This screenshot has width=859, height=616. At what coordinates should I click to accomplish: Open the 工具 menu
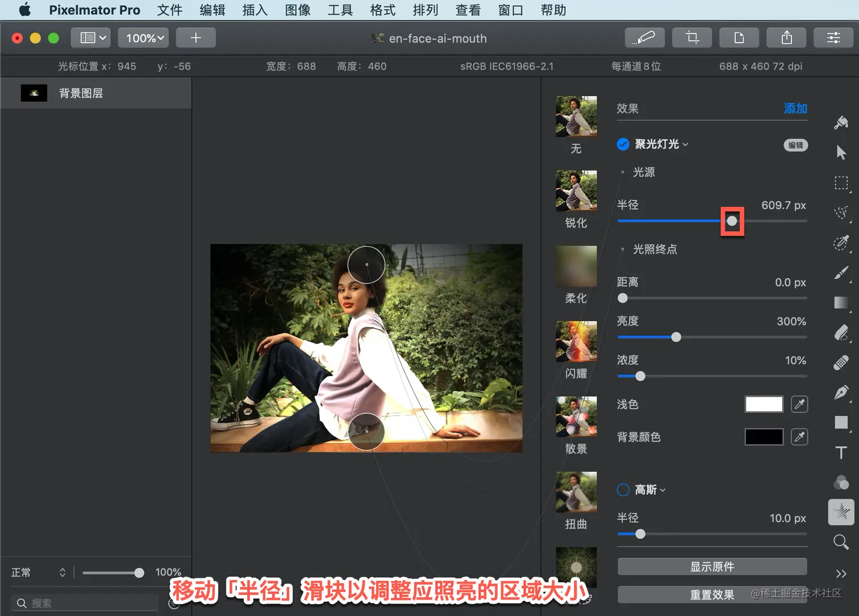tap(340, 10)
